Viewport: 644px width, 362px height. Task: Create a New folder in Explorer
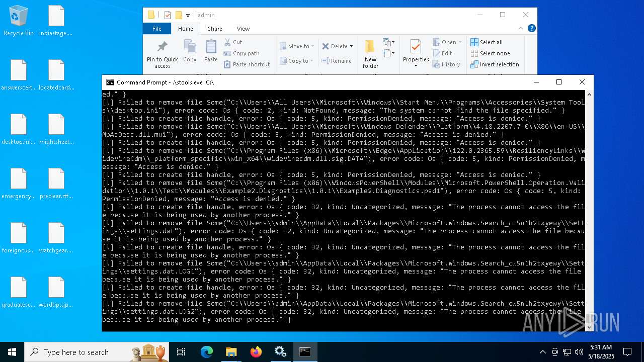coord(370,54)
